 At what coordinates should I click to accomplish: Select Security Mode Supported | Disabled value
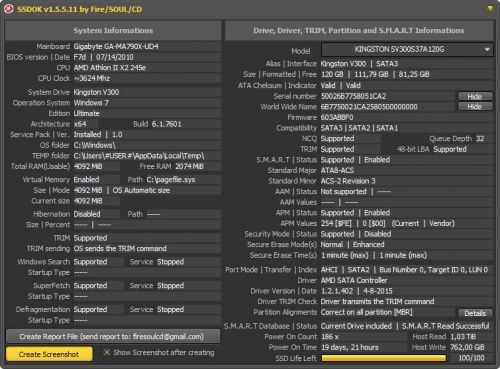356,234
